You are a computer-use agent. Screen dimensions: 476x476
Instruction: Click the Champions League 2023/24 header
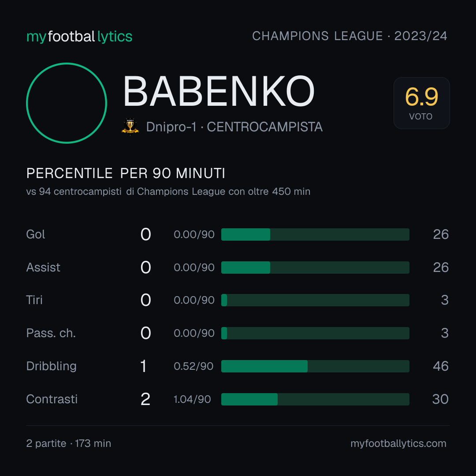tap(350, 36)
